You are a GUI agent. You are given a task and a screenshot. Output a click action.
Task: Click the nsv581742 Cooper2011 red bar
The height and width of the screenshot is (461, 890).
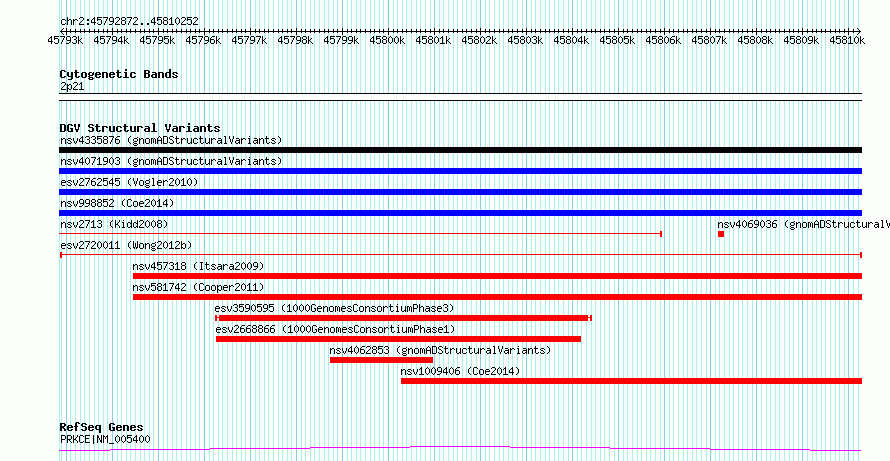tap(497, 297)
